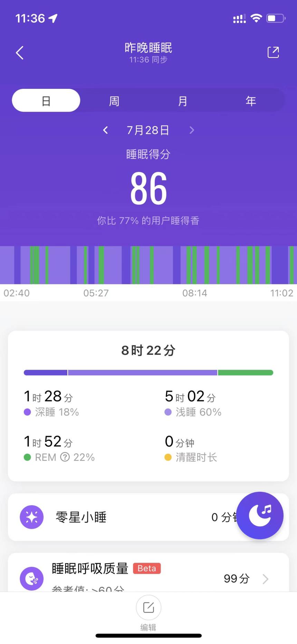Tap the floating sleep music moon button
The image size is (297, 644).
[x=260, y=515]
